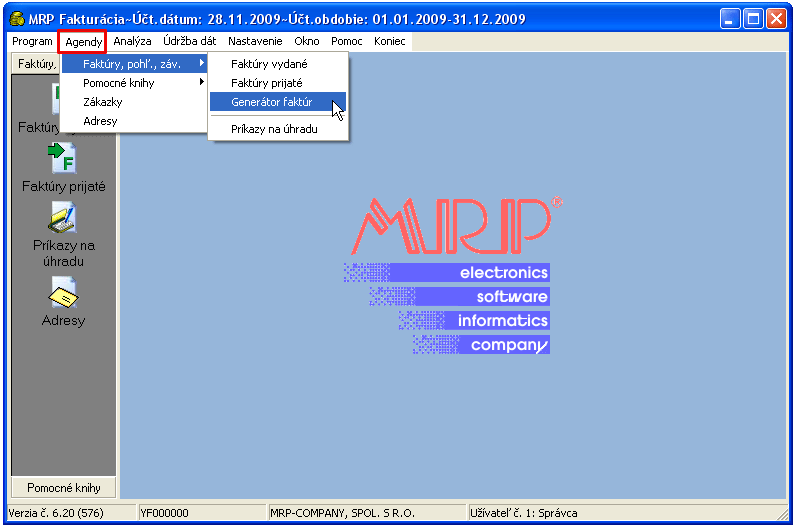Screen dimensions: 796x527
Task: Click the Agendy menu
Action: pyautogui.click(x=82, y=42)
